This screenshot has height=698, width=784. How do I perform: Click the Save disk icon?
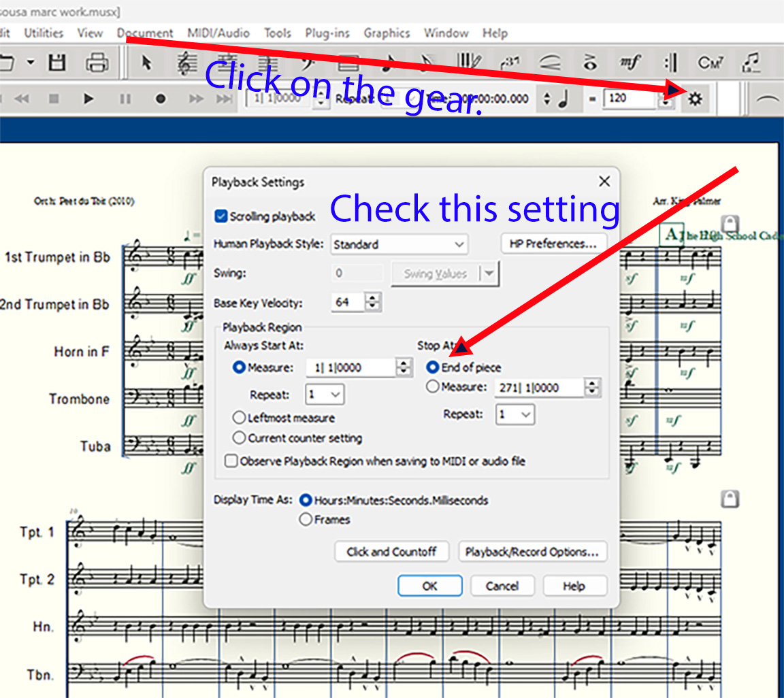(57, 63)
